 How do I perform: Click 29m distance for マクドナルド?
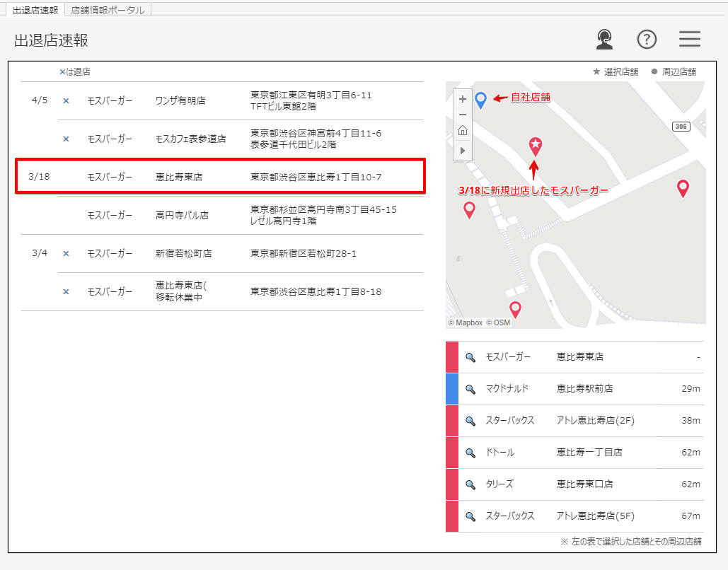click(691, 389)
